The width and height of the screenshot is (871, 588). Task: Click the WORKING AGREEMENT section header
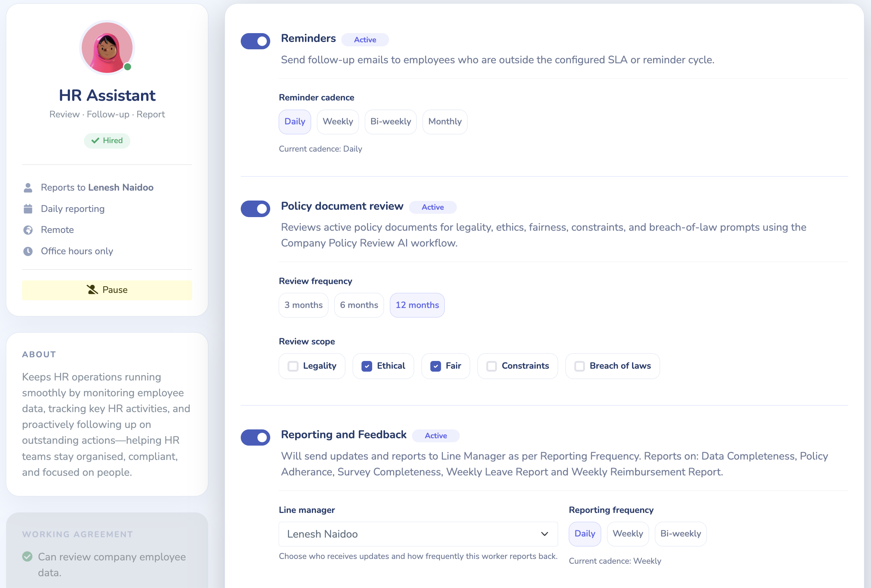point(78,534)
